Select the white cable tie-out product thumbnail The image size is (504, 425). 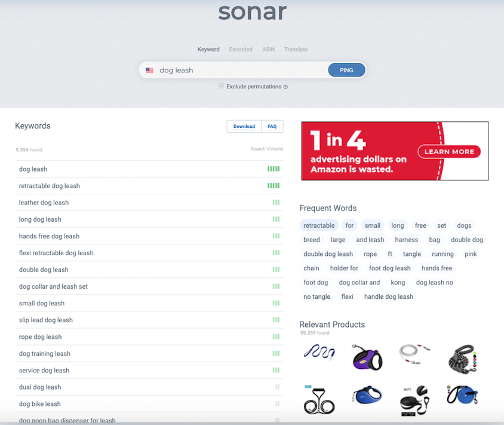[414, 354]
